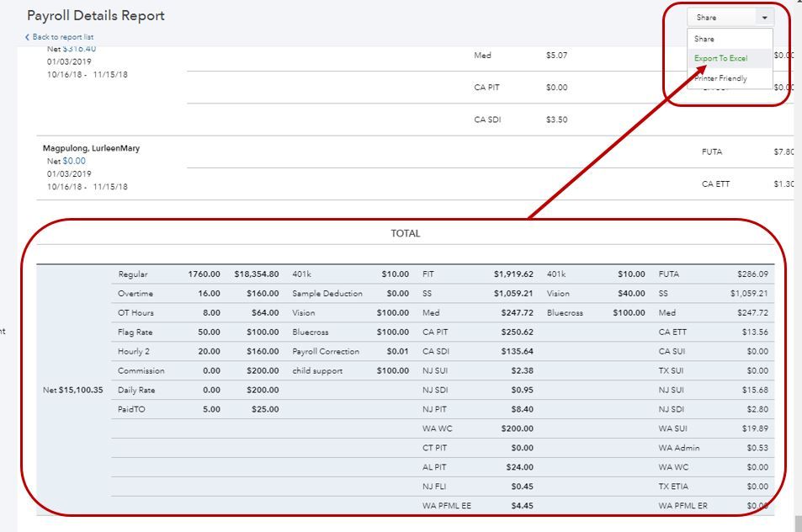This screenshot has width=802, height=532.
Task: Go back via Back to report list
Action: point(62,37)
